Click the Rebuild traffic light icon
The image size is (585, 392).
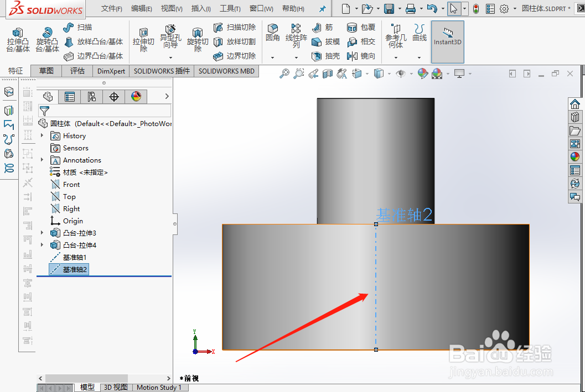tap(475, 9)
